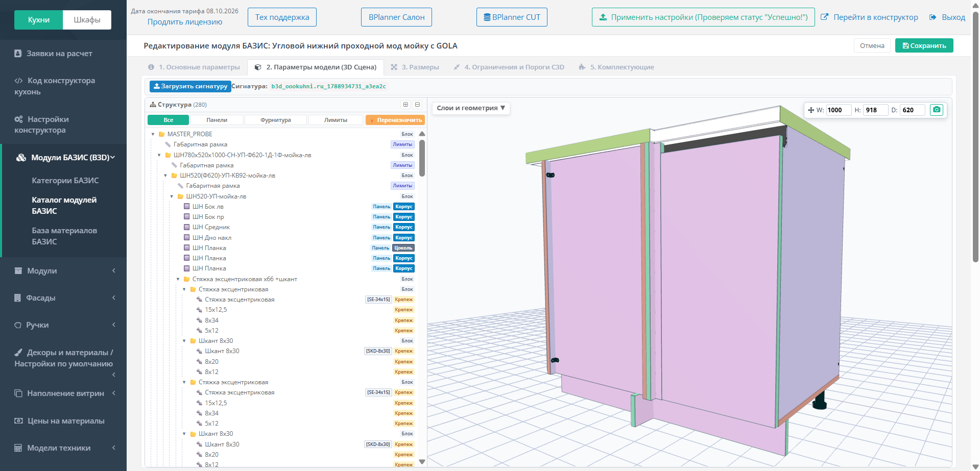Viewport: 980px width, 471px height.
Task: Open Код конструктора кухонь page
Action: 55,86
